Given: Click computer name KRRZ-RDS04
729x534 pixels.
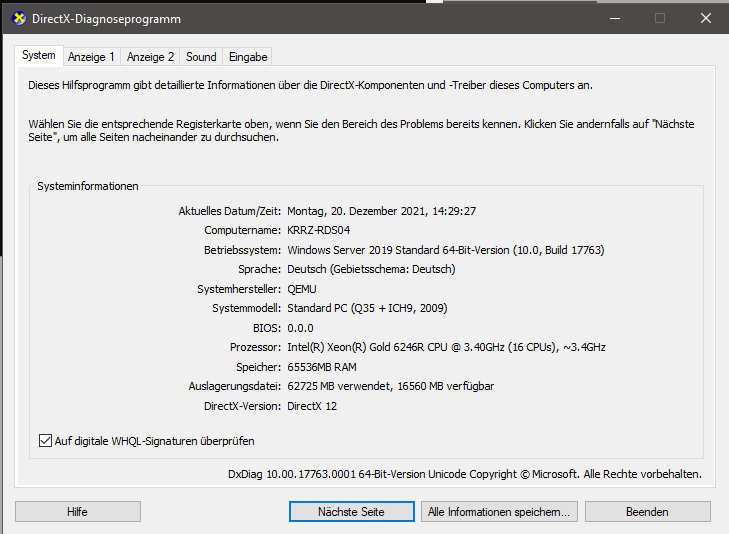Looking at the screenshot, I should coord(318,230).
